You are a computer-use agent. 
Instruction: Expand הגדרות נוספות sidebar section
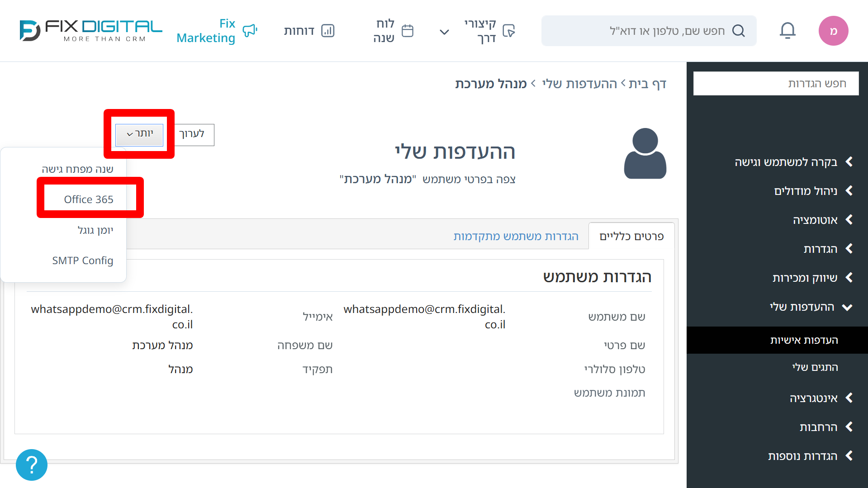point(810,456)
